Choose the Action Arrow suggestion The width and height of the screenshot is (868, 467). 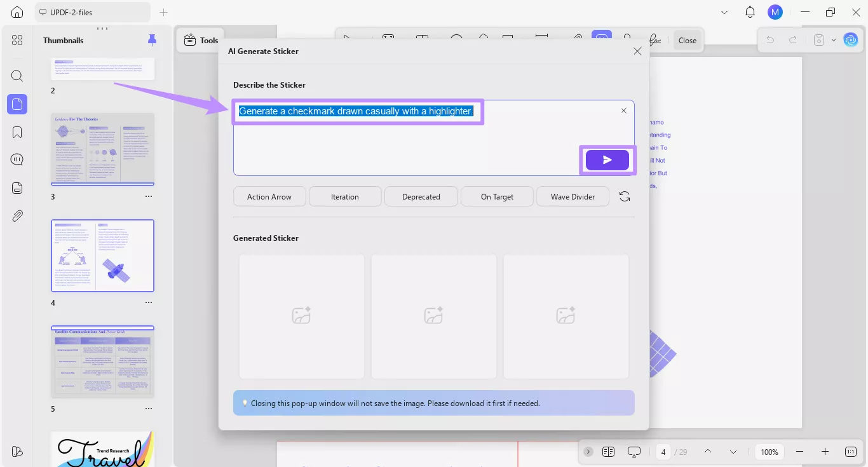click(x=269, y=196)
